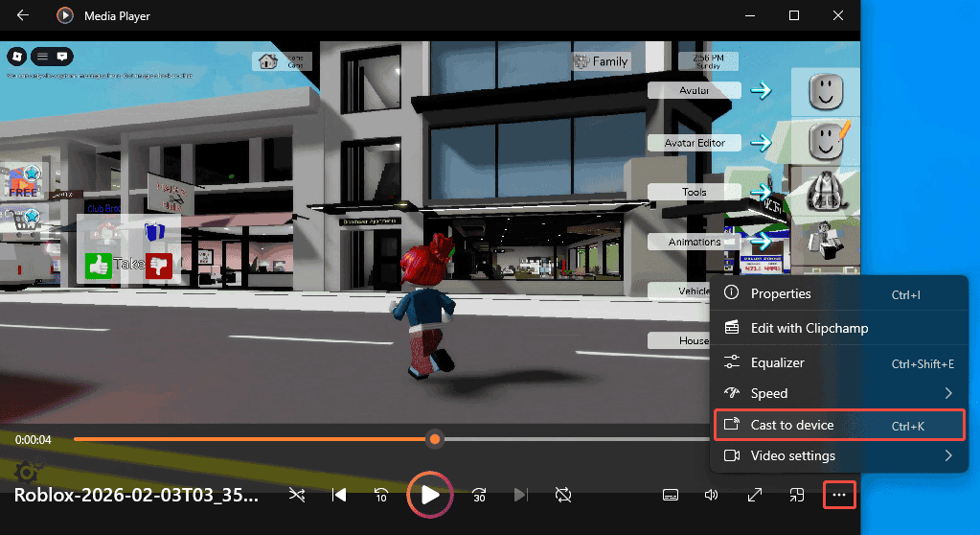Click the Avatar Editor label in the video

(x=694, y=143)
